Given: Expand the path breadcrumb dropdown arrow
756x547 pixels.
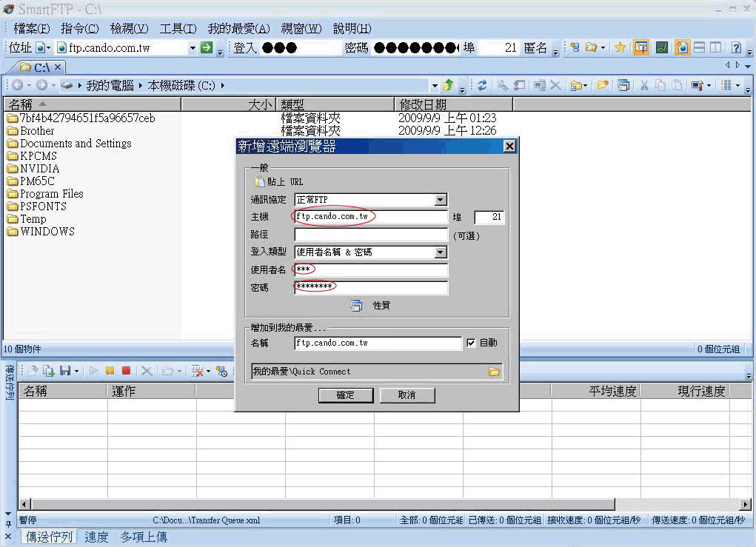Looking at the screenshot, I should 435,85.
